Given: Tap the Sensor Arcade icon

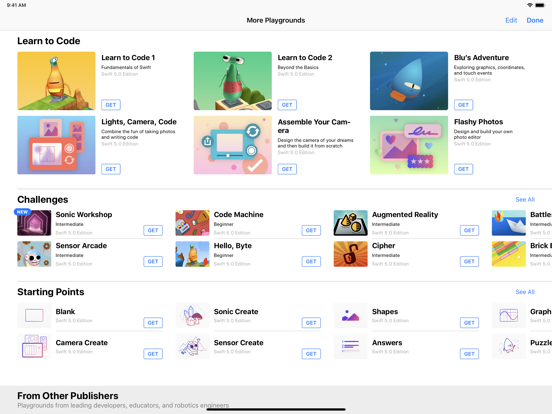Looking at the screenshot, I should coord(34,254).
